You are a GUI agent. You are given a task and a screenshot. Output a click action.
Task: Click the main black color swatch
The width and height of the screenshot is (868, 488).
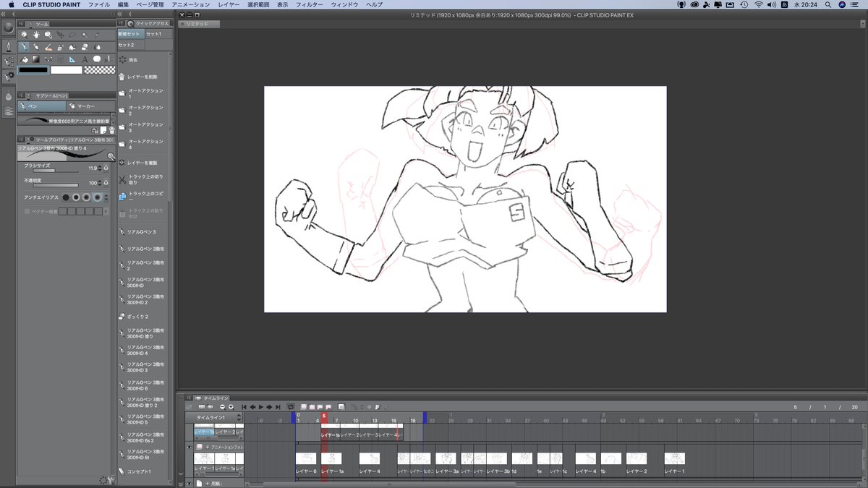pos(33,70)
